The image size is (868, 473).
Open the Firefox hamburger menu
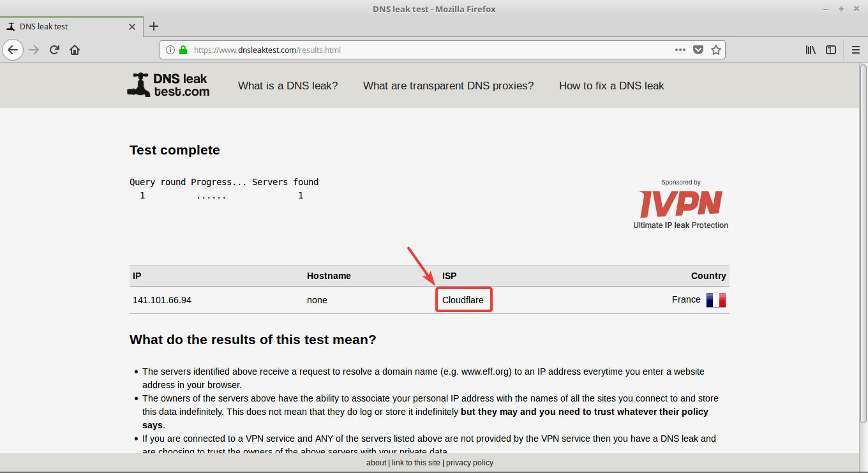(x=856, y=50)
